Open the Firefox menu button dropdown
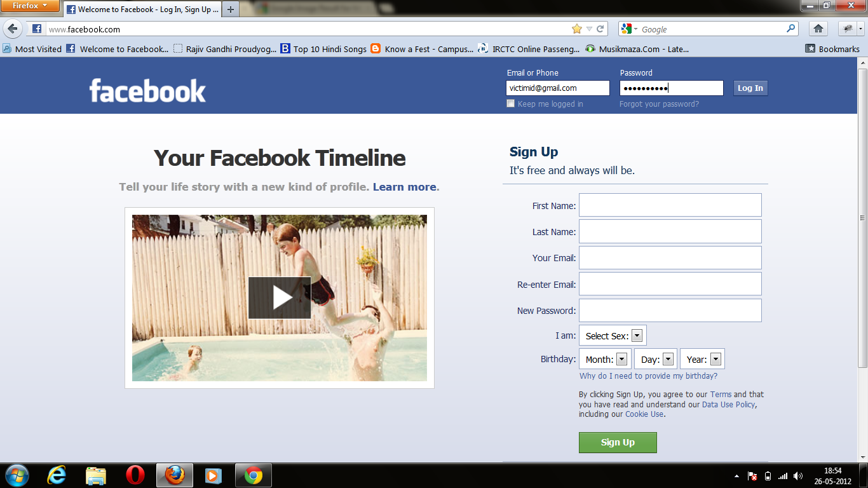Image resolution: width=868 pixels, height=488 pixels. 30,6
